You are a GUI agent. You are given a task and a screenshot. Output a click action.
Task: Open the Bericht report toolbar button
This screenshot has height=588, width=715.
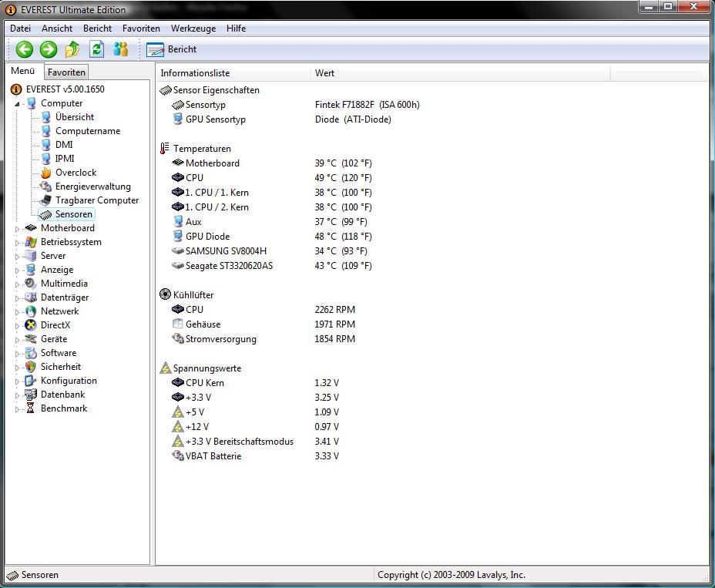172,49
